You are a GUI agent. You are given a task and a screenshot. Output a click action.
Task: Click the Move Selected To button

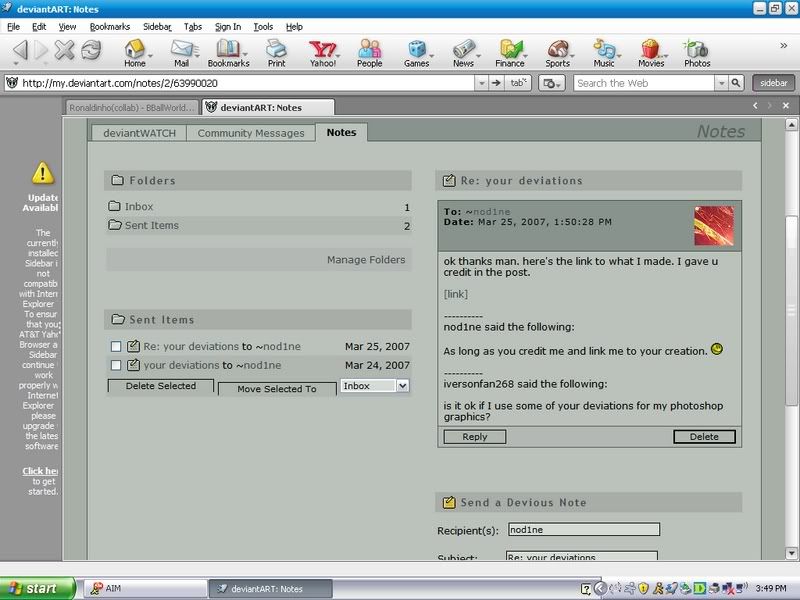(277, 389)
